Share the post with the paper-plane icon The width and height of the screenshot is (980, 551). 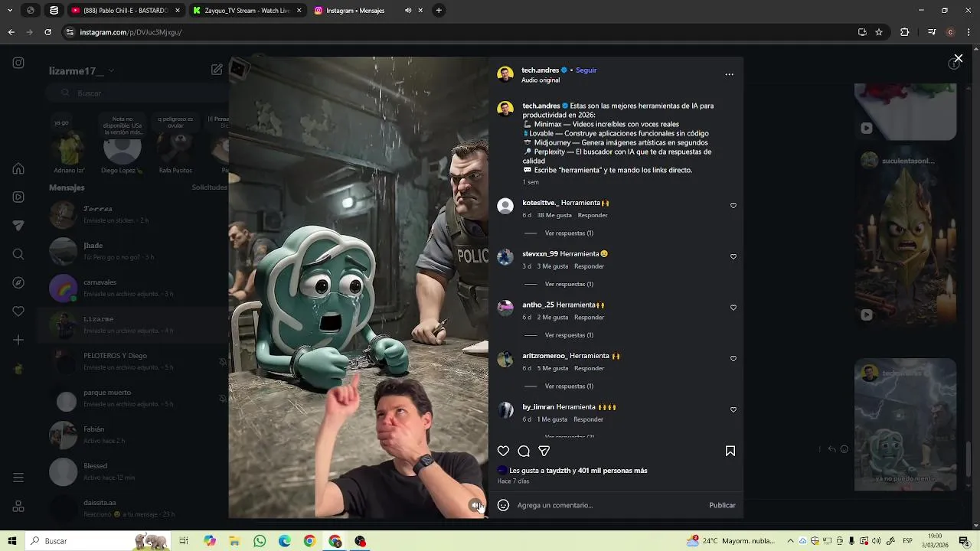click(x=544, y=452)
